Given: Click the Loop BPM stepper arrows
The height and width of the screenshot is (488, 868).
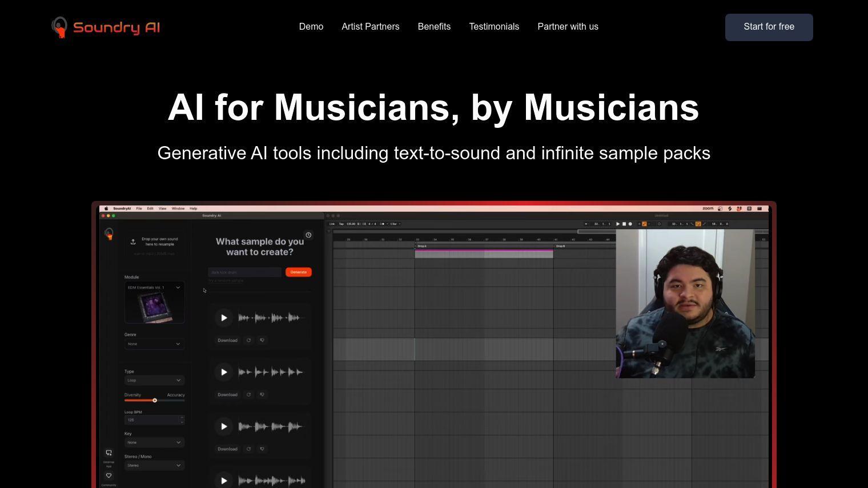Looking at the screenshot, I should pyautogui.click(x=182, y=420).
